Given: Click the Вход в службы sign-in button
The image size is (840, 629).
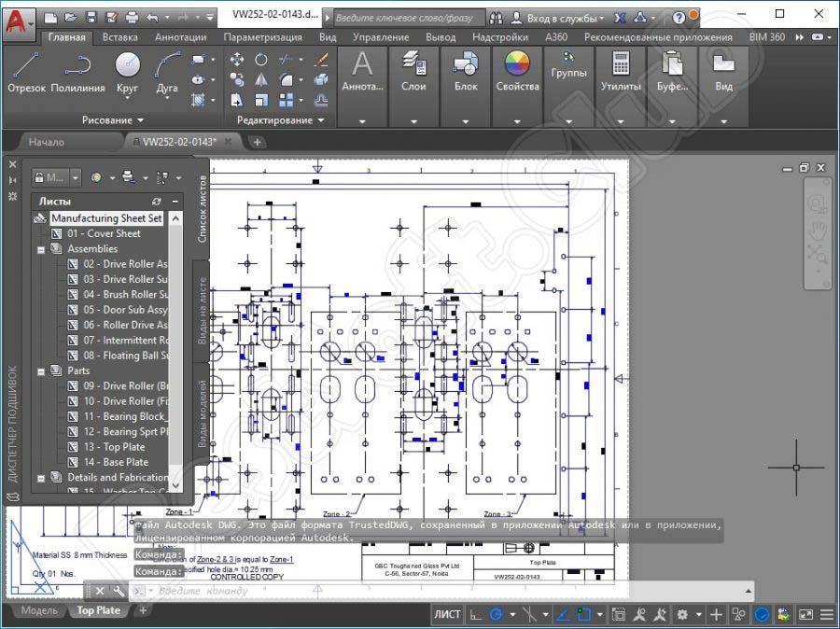Looking at the screenshot, I should point(557,18).
